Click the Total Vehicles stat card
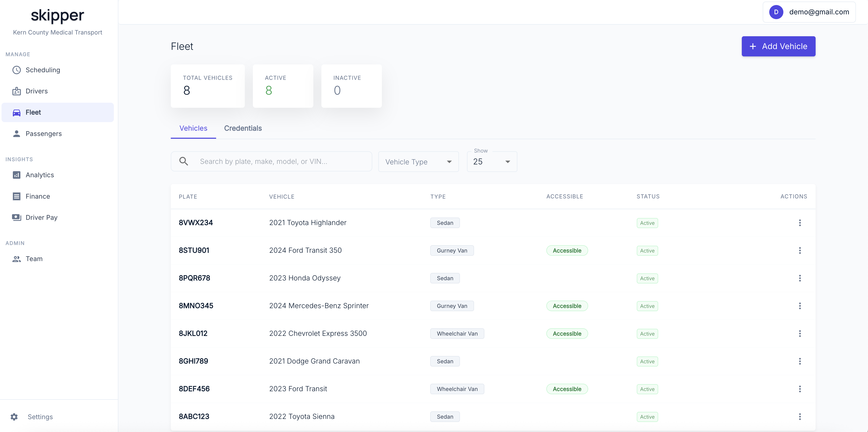This screenshot has width=868, height=432. [208, 86]
